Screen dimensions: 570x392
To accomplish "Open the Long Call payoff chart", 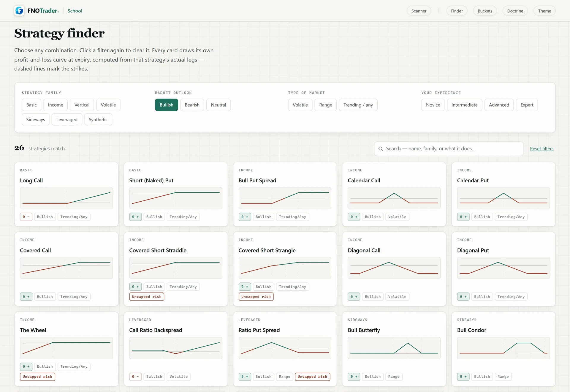I will click(x=66, y=198).
